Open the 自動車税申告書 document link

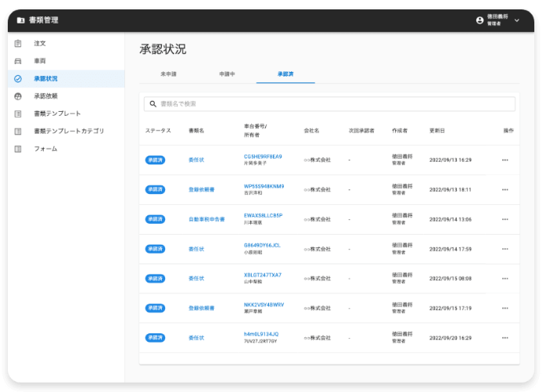207,220
